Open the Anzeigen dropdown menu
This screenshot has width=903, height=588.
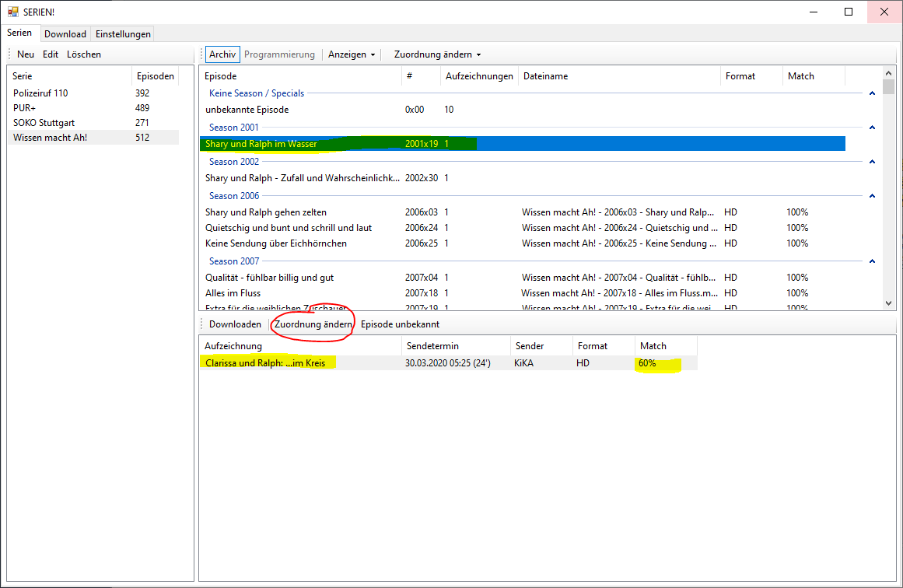pyautogui.click(x=352, y=54)
